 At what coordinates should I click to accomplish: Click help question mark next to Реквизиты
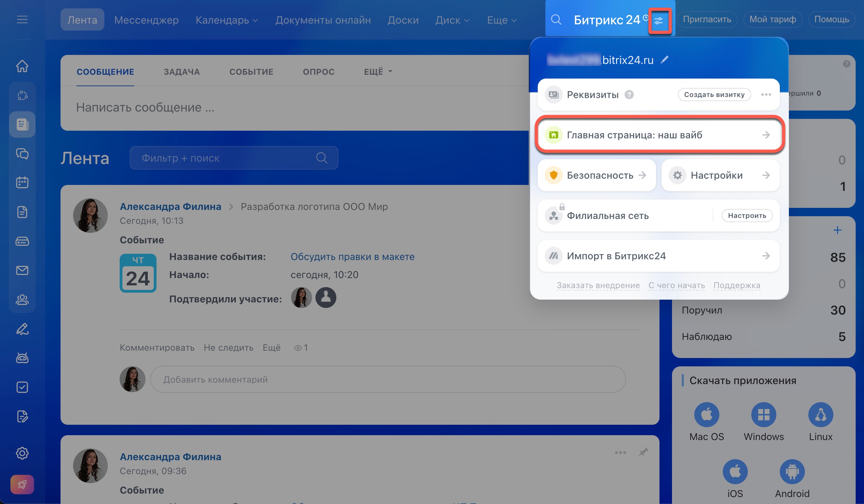coord(629,95)
